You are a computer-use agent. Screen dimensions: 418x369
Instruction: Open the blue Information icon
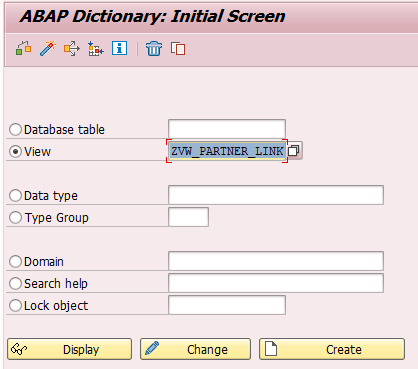tap(119, 48)
